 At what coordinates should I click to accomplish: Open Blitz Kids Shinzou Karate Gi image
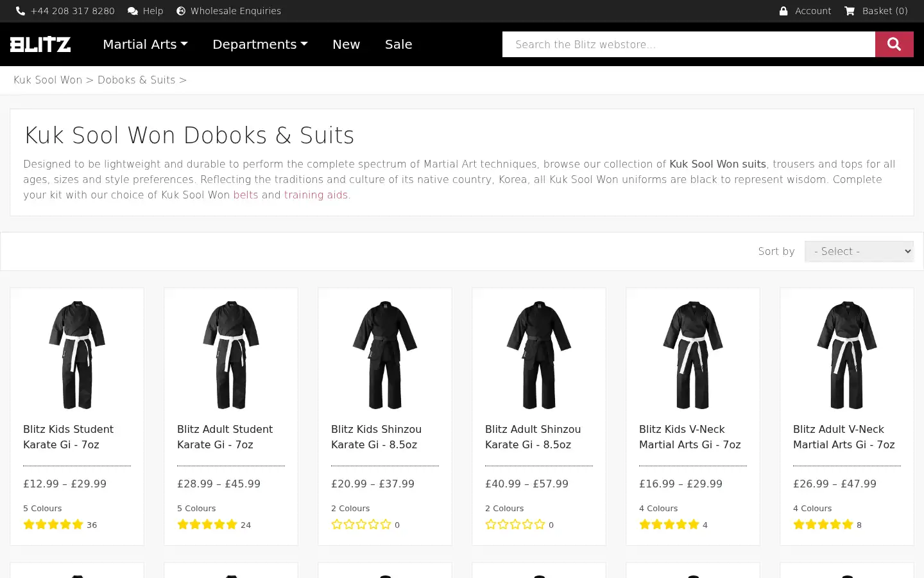[385, 355]
